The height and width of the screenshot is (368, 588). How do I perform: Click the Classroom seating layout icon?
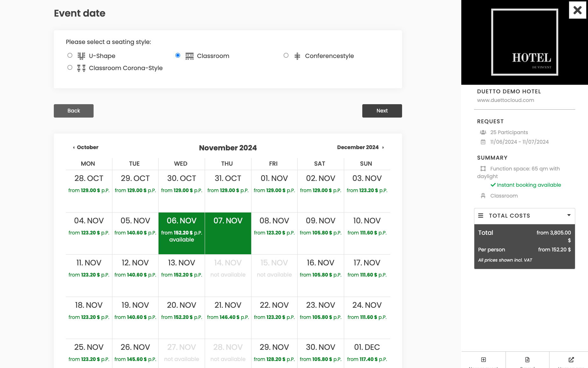point(189,56)
